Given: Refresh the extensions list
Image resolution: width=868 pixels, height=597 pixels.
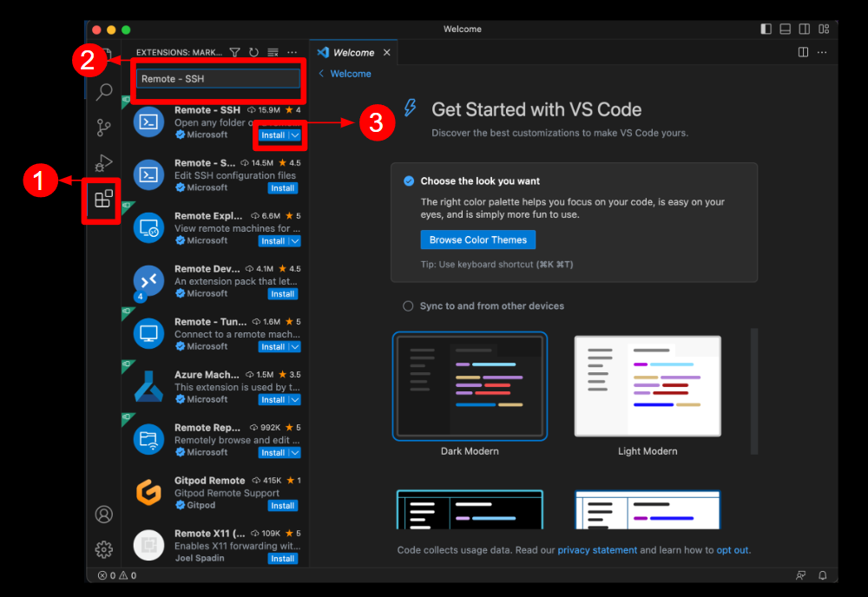Looking at the screenshot, I should pyautogui.click(x=253, y=52).
